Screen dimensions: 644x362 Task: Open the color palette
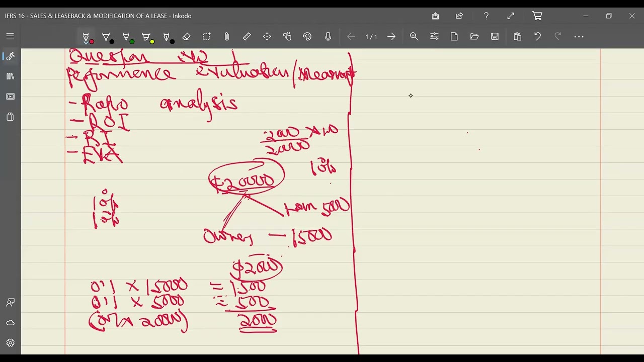pos(307,37)
